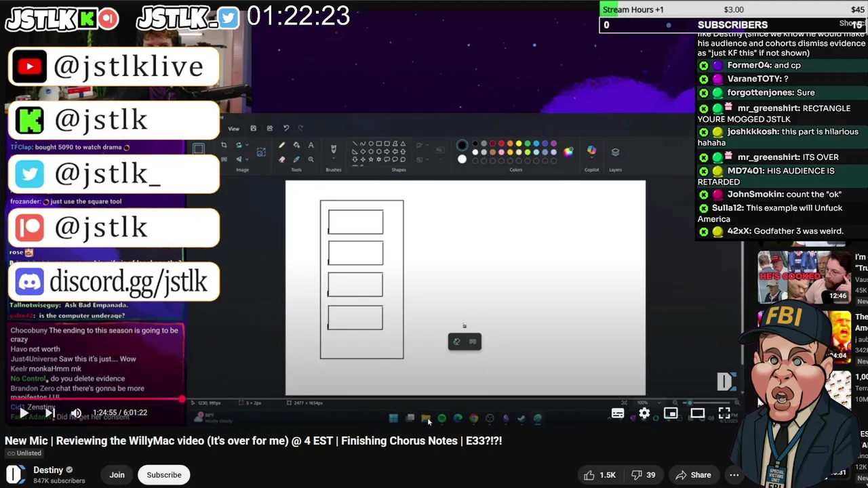The height and width of the screenshot is (488, 868).
Task: Expand the Flip dropdown arrow in Image group
Action: coord(247,159)
